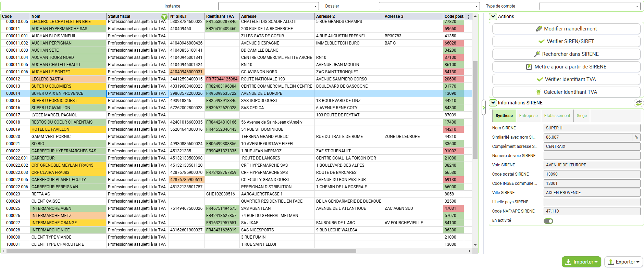
Task: Click the Similarité field showing 86.087
Action: [x=588, y=137]
